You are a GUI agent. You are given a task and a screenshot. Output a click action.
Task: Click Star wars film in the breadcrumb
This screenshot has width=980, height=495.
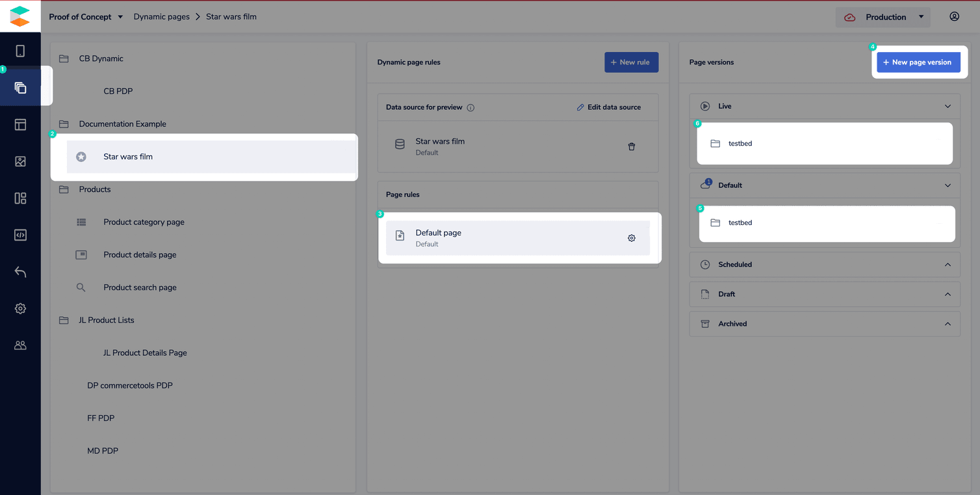231,16
